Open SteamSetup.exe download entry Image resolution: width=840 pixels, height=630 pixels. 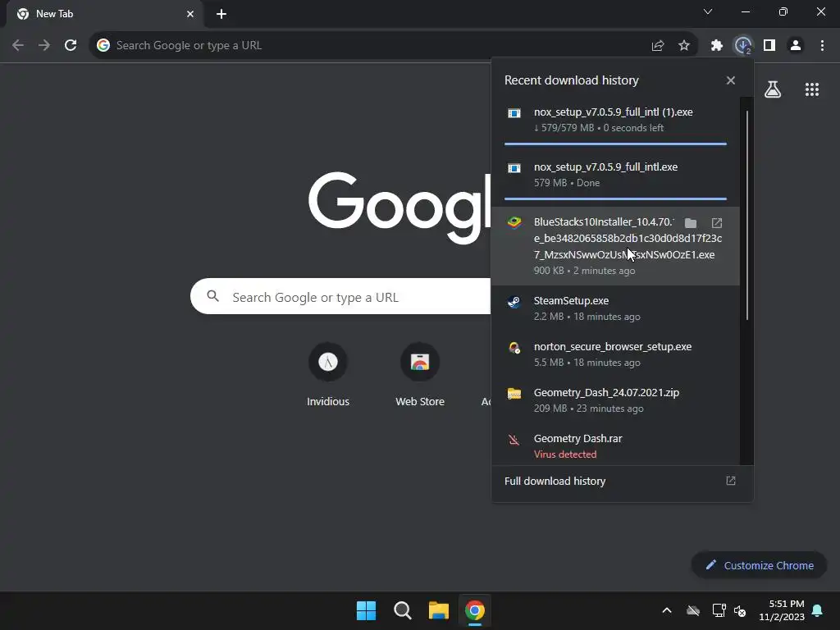click(615, 308)
